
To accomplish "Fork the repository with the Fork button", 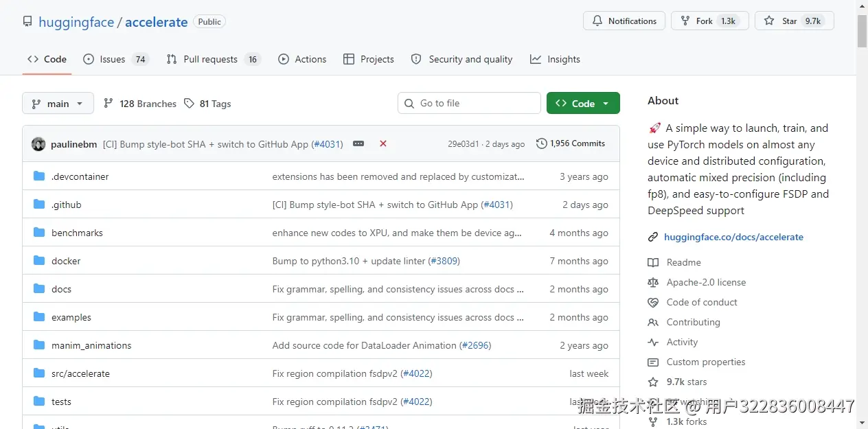I will pyautogui.click(x=709, y=21).
